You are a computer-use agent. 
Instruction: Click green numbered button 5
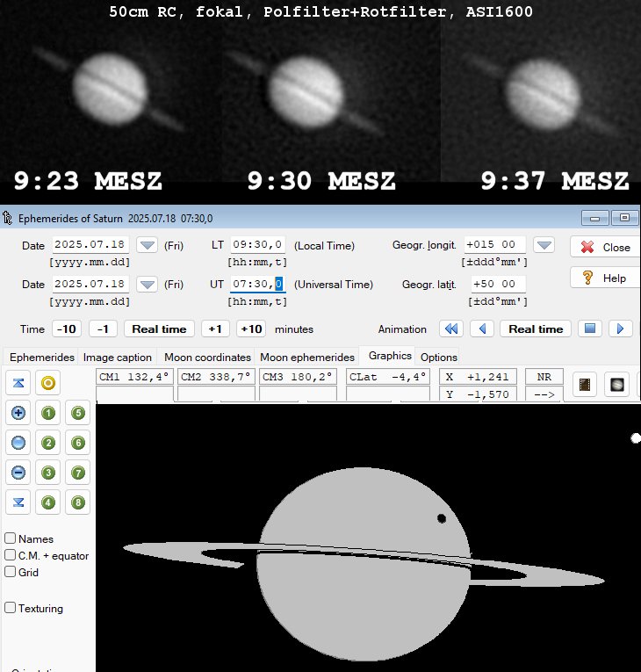pos(79,413)
